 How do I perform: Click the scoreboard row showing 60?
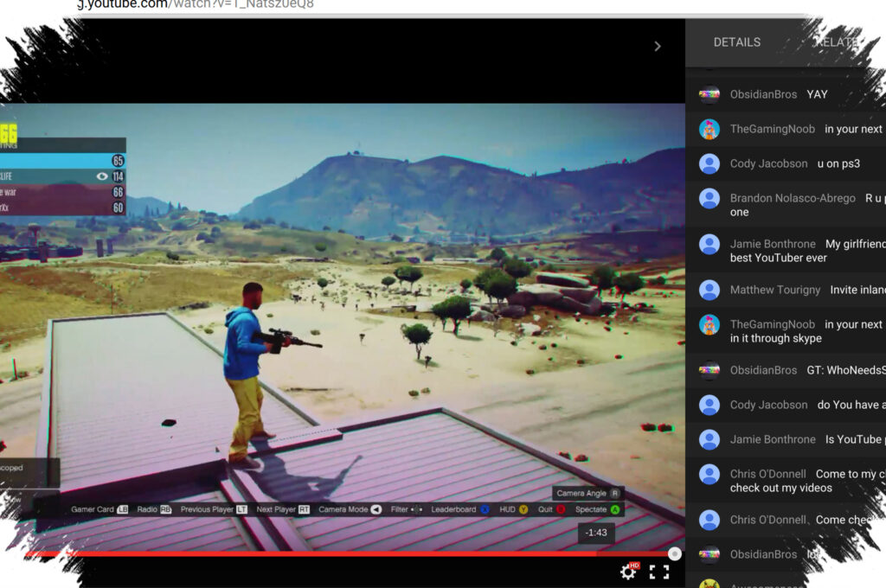click(x=62, y=208)
